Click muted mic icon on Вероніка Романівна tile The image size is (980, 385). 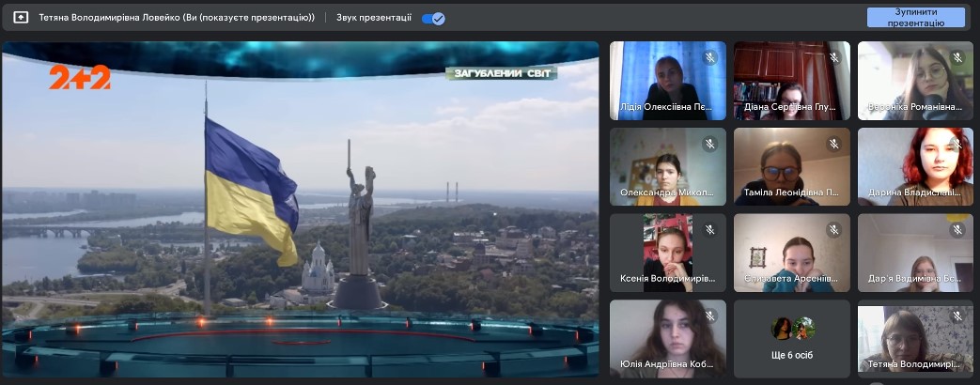pyautogui.click(x=957, y=57)
